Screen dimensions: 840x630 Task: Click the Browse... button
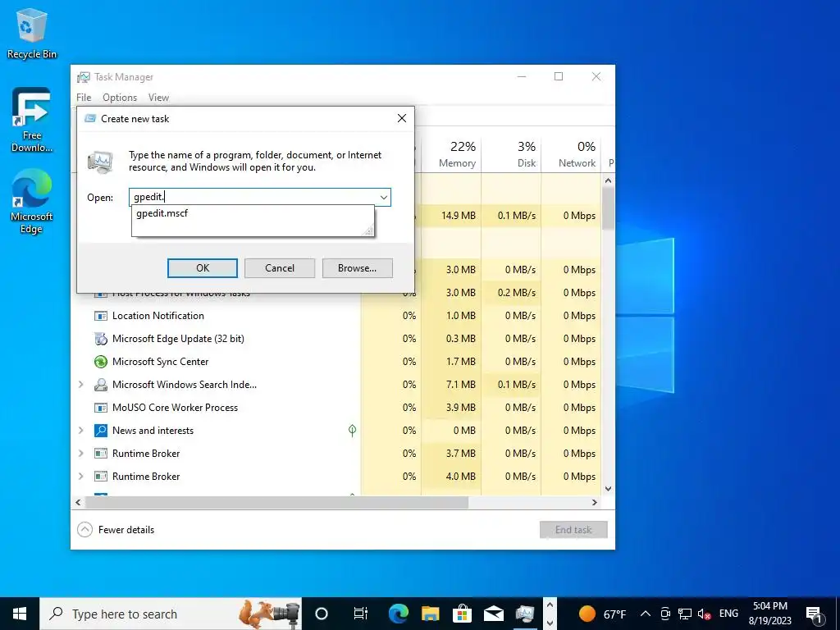pos(358,268)
